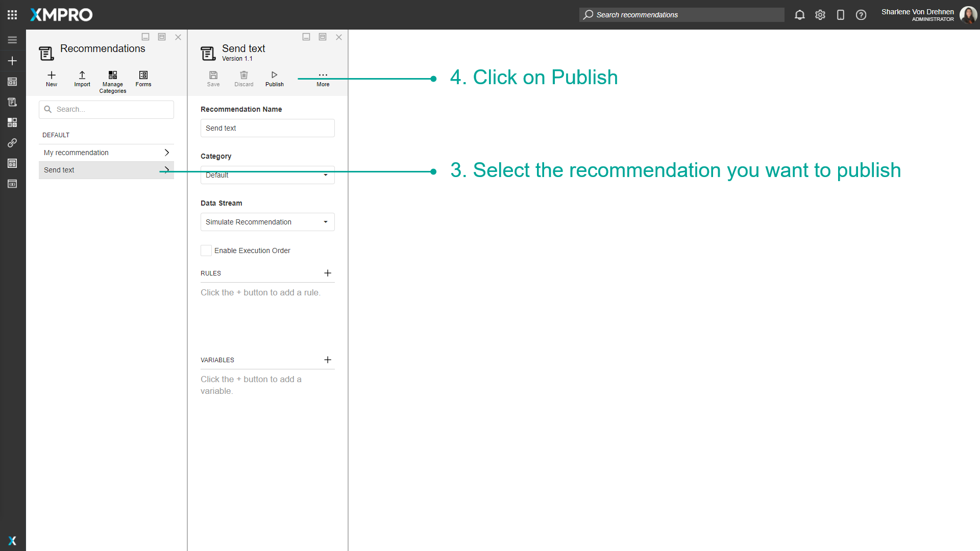Open the app launcher grid icon

(x=12, y=15)
